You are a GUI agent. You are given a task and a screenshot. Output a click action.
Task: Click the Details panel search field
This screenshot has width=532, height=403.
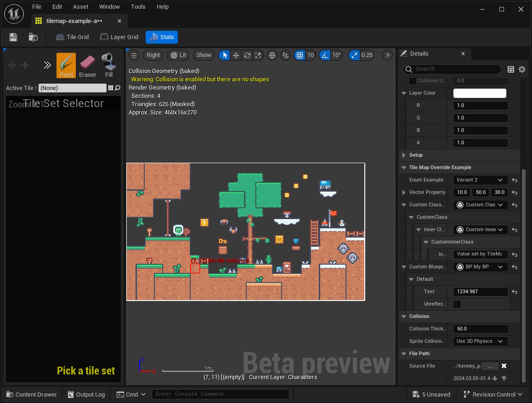(452, 69)
